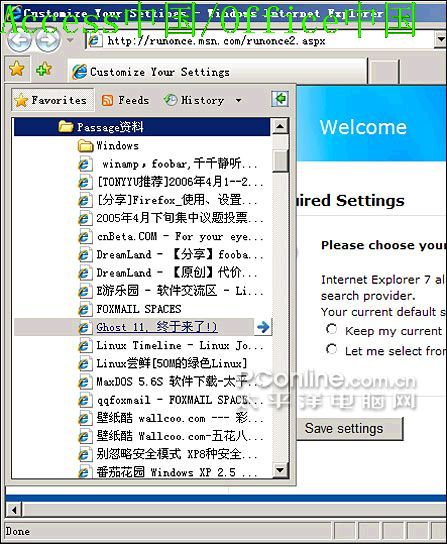
Task: Expand the History sort dropdown arrow
Action: [238, 101]
